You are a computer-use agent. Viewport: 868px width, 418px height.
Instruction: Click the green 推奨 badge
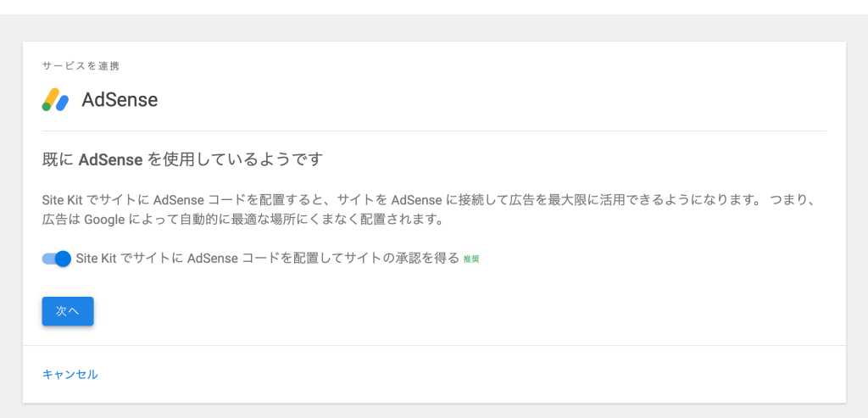click(471, 259)
